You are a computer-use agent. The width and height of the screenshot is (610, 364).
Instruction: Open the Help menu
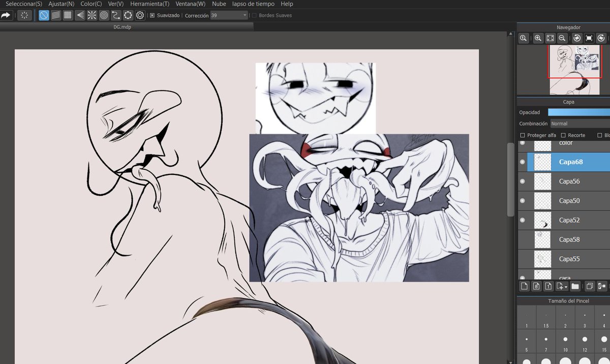(x=287, y=4)
